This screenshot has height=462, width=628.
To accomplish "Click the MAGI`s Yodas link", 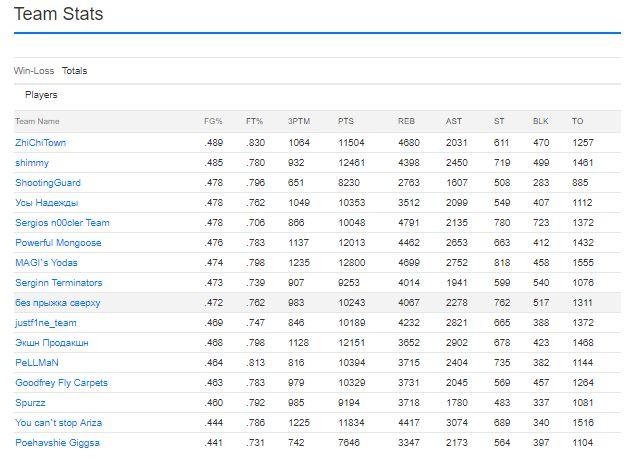I will point(46,263).
